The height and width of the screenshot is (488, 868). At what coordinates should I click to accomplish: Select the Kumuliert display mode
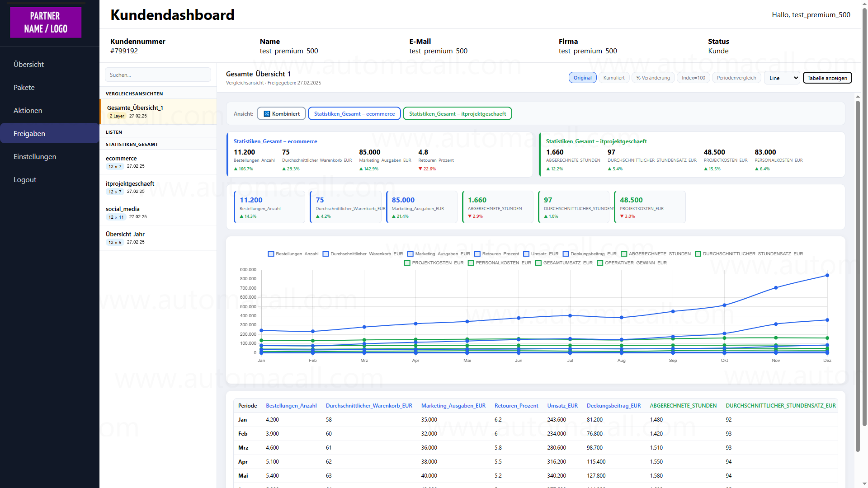(x=614, y=78)
